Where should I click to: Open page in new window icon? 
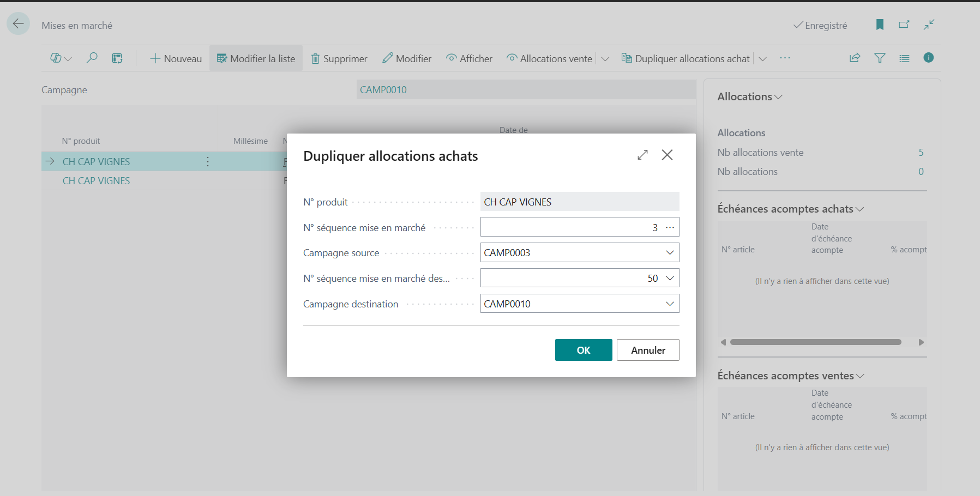904,25
